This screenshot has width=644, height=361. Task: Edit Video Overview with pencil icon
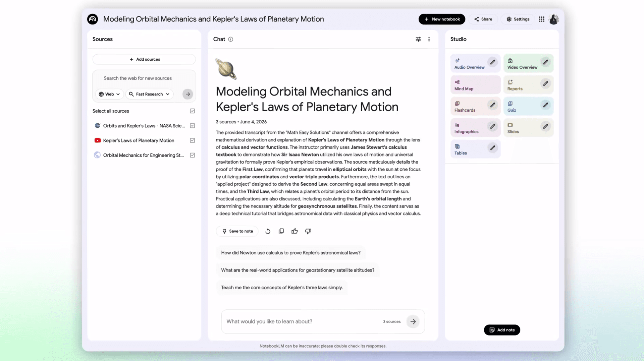click(x=546, y=62)
